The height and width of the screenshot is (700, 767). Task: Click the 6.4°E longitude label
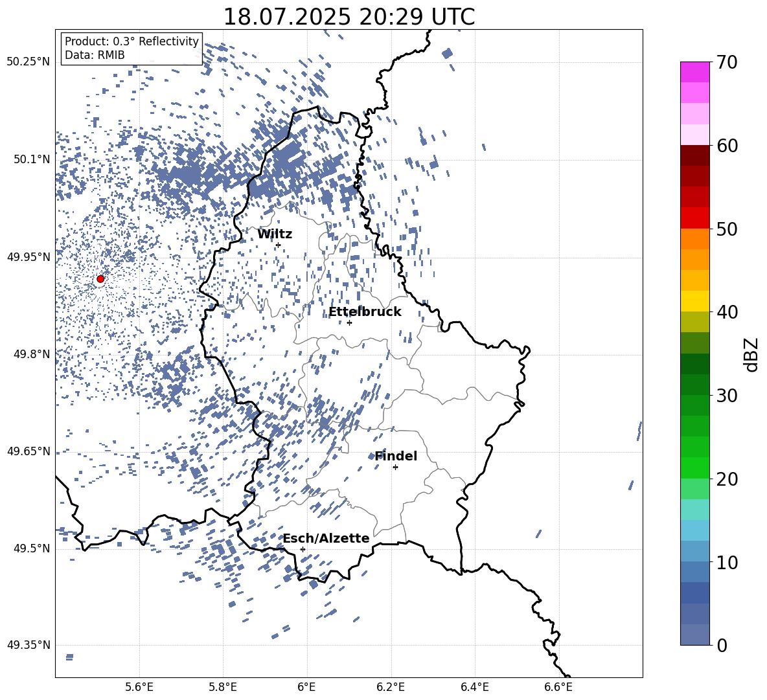click(x=474, y=687)
